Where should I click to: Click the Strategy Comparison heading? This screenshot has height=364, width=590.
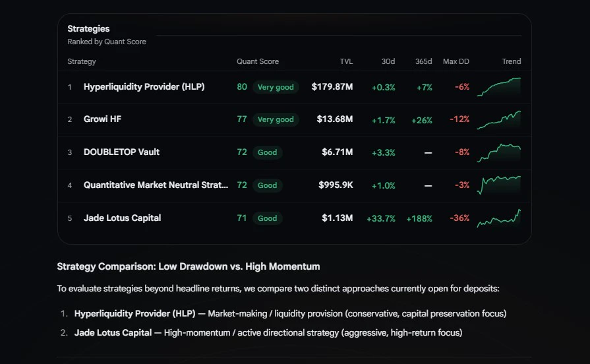point(188,266)
